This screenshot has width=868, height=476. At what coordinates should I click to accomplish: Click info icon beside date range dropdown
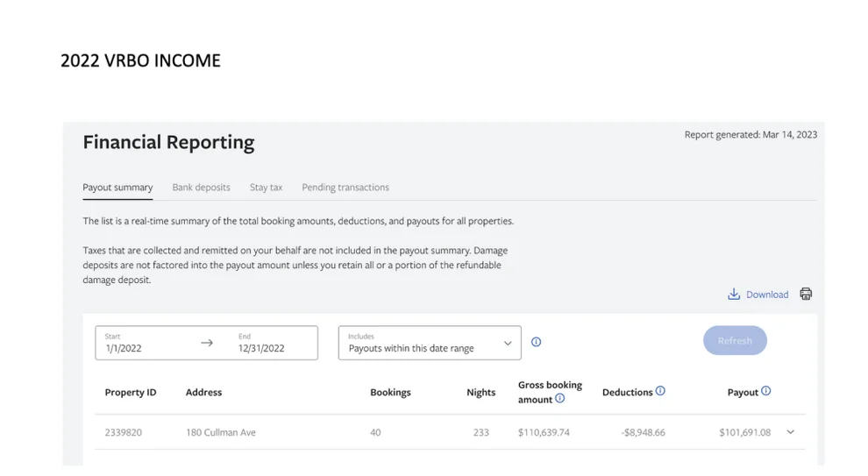(536, 342)
